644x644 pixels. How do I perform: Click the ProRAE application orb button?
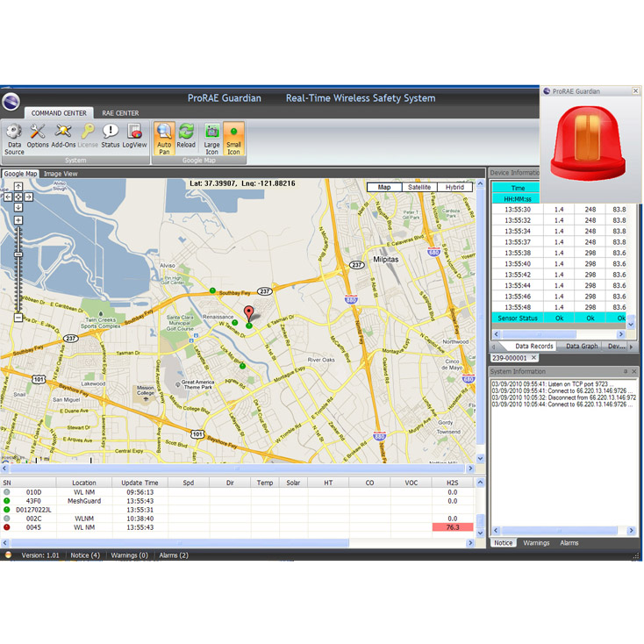[x=11, y=102]
